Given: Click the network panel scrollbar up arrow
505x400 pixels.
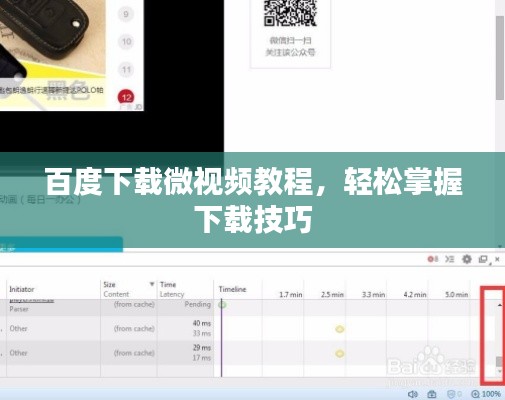Looking at the screenshot, I should point(499,305).
